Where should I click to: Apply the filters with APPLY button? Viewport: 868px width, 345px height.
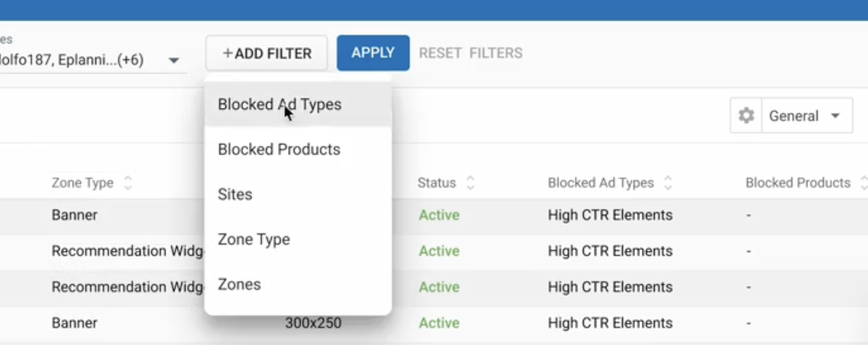coord(373,53)
